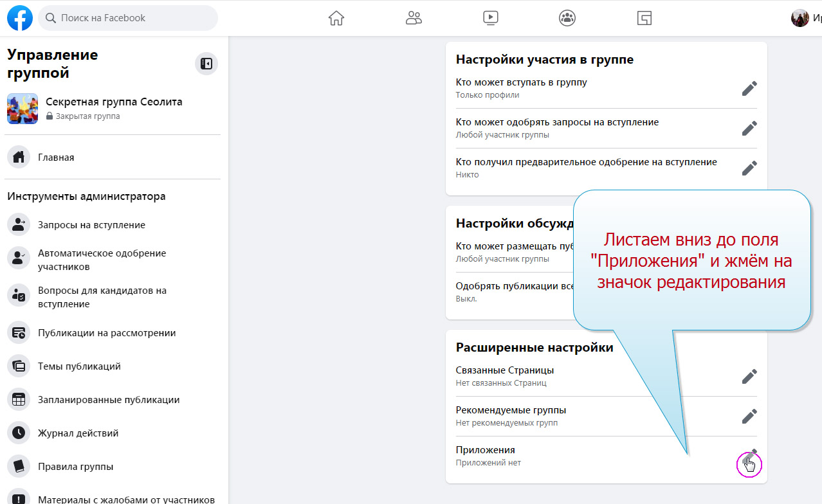Open the Gaming icon in top bar
This screenshot has height=504, width=822.
click(x=644, y=18)
